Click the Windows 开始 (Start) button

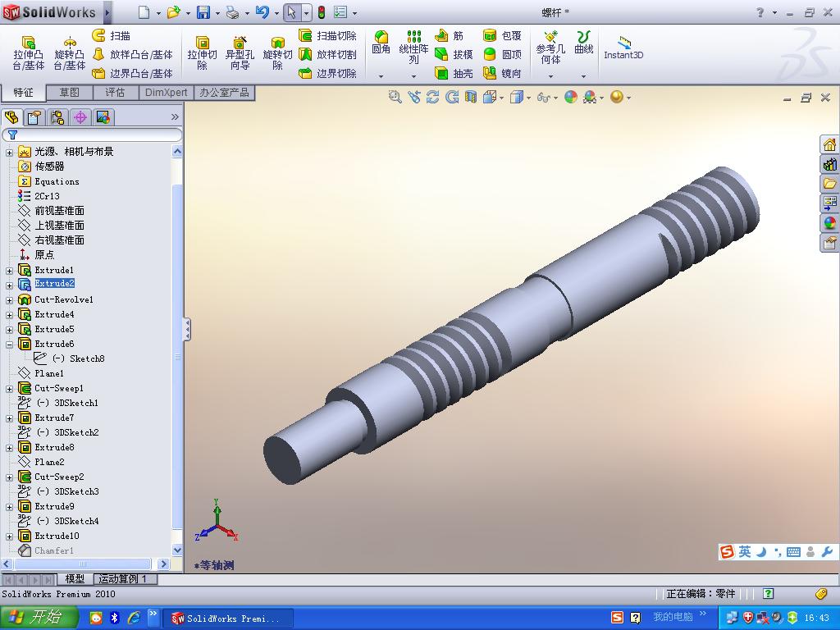tap(39, 618)
